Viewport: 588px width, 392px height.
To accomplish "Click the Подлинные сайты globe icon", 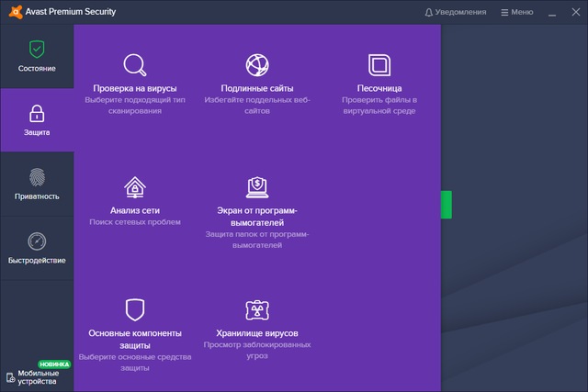I will click(257, 65).
